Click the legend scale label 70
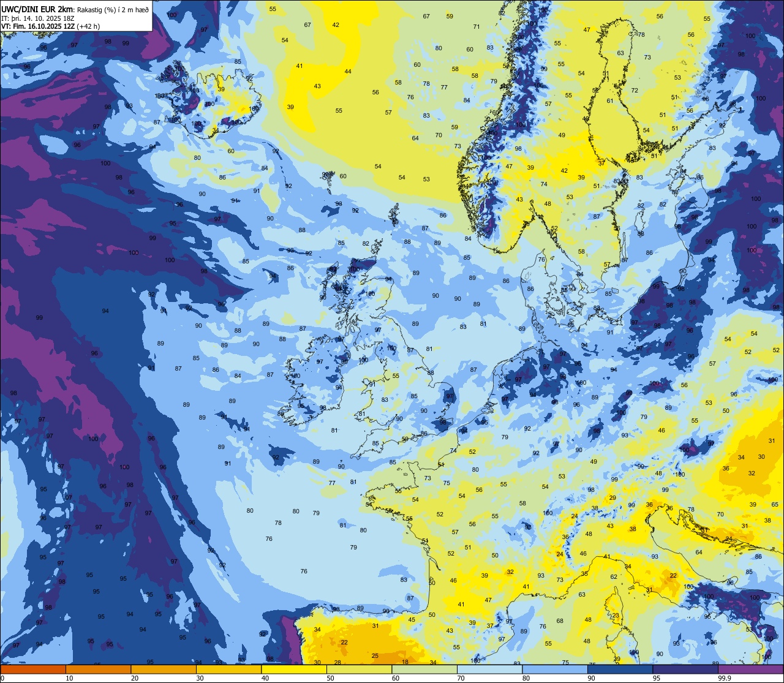Screen dimensions: 784x683 [461, 678]
